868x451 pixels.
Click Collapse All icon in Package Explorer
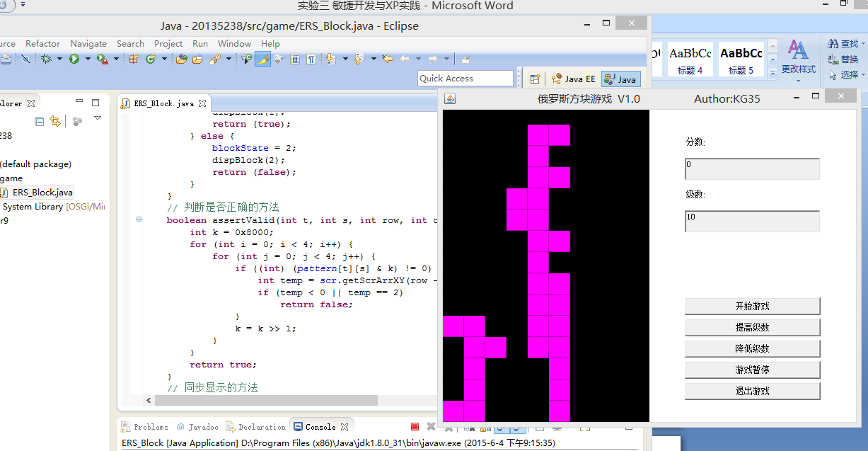(40, 122)
